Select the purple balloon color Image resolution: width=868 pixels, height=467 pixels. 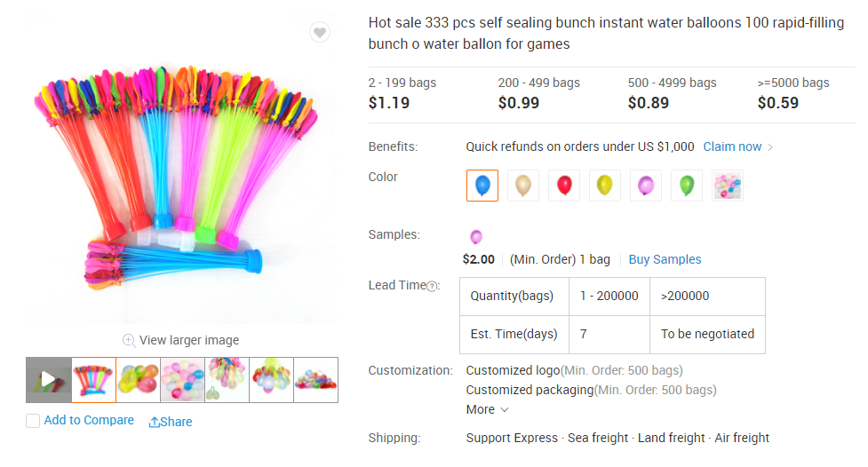click(646, 186)
